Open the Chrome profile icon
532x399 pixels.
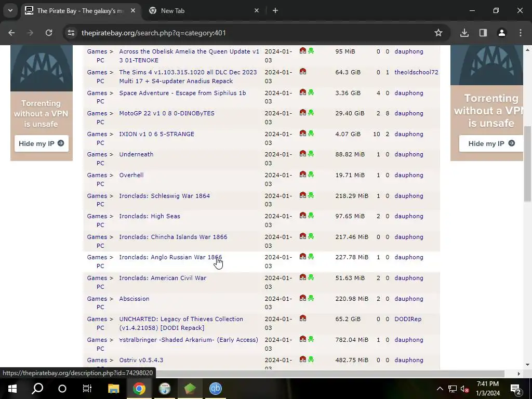click(501, 33)
